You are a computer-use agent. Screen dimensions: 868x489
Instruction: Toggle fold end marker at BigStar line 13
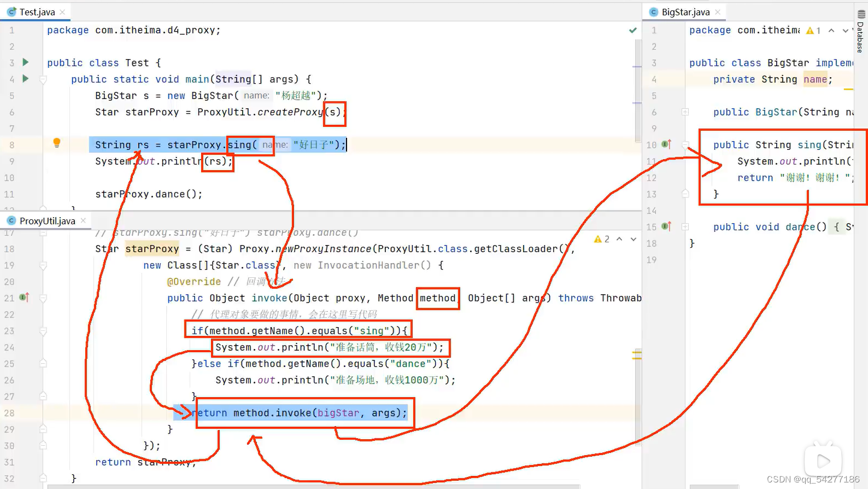coord(685,193)
